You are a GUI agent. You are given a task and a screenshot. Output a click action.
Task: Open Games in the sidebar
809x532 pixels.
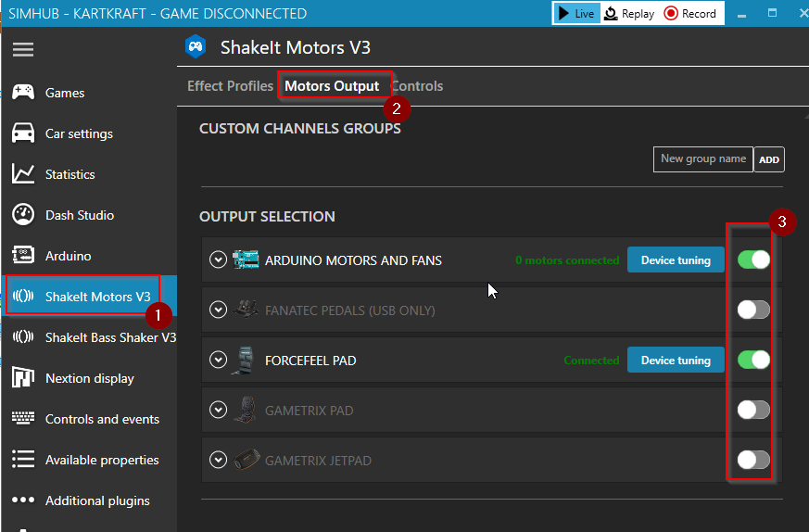tap(89, 93)
